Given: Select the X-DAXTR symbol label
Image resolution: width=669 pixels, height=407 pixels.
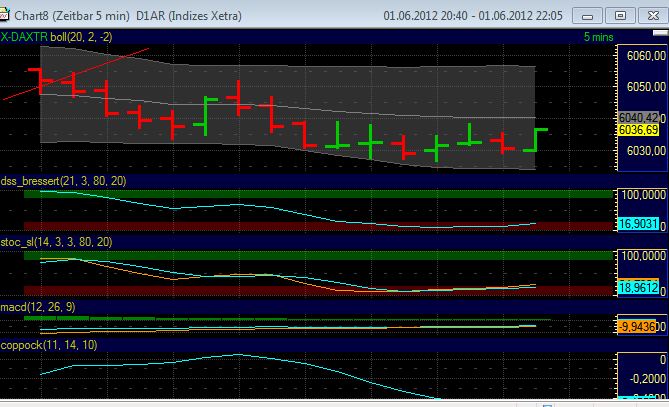Looking at the screenshot, I should 24,37.
